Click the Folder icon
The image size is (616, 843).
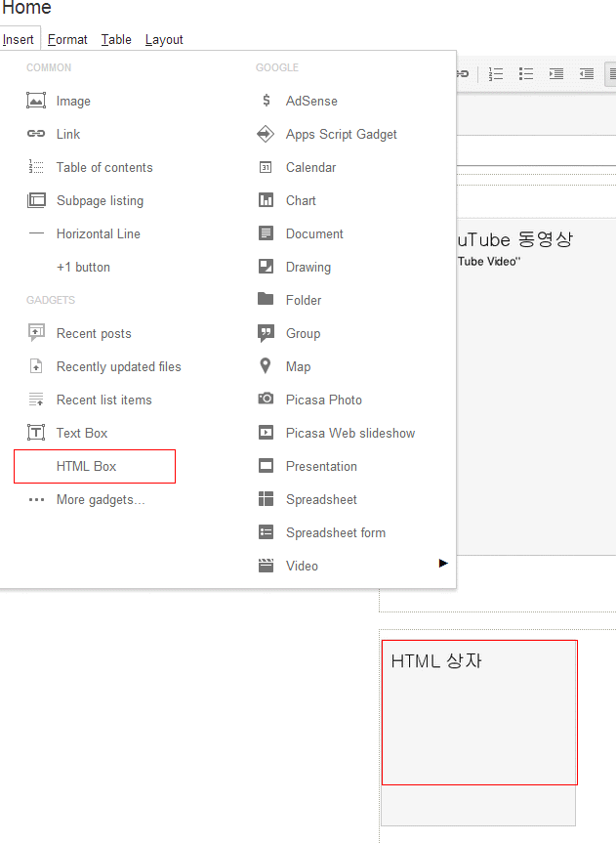pyautogui.click(x=266, y=299)
